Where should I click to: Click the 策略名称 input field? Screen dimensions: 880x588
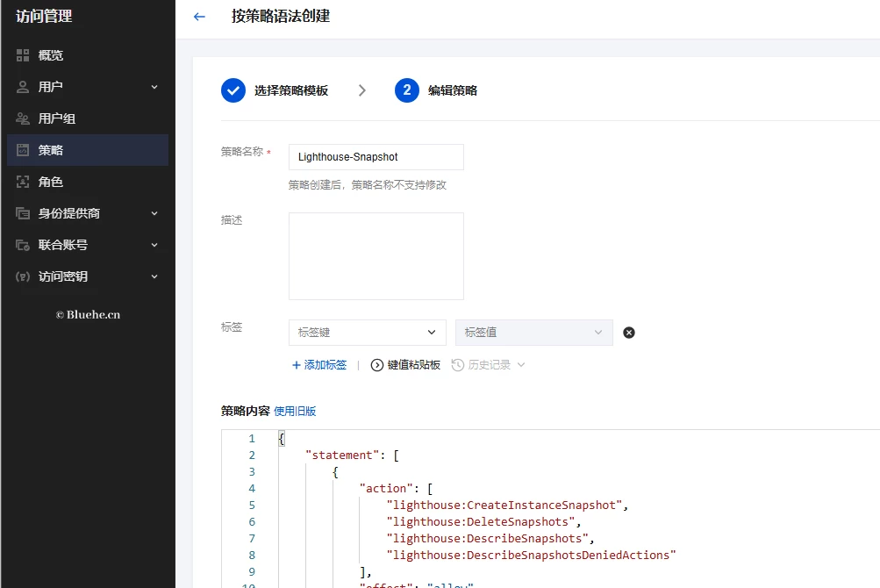pos(376,157)
